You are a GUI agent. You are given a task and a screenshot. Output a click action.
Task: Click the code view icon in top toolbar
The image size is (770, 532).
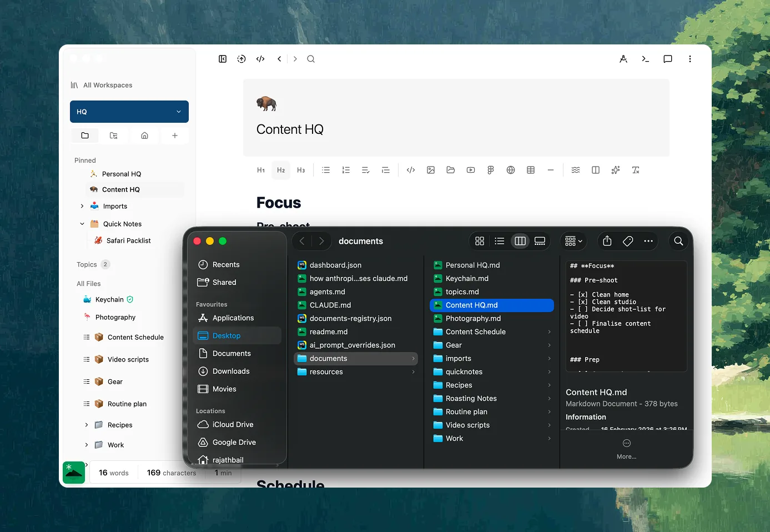coord(260,59)
